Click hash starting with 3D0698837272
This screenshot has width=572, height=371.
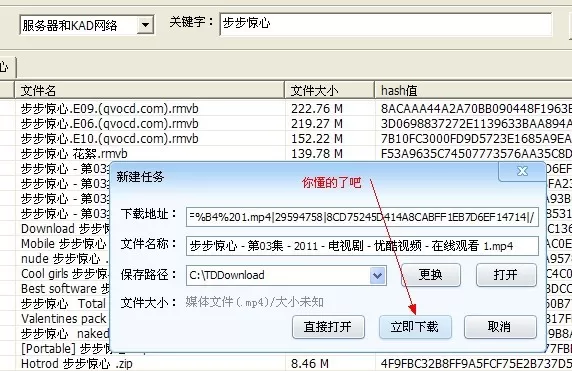tap(476, 124)
